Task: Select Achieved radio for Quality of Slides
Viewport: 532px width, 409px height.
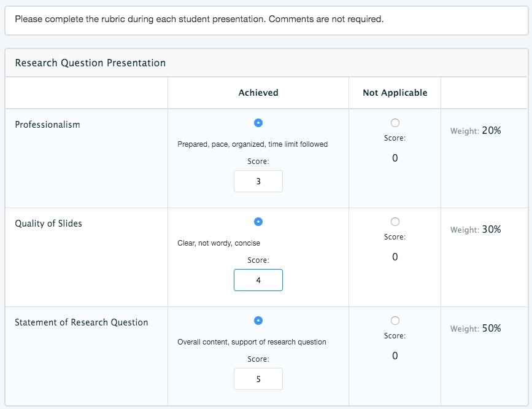Action: (258, 222)
